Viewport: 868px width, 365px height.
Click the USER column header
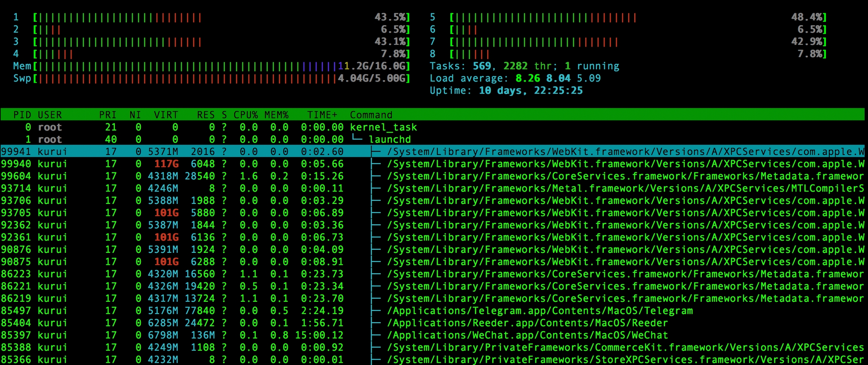(x=50, y=115)
